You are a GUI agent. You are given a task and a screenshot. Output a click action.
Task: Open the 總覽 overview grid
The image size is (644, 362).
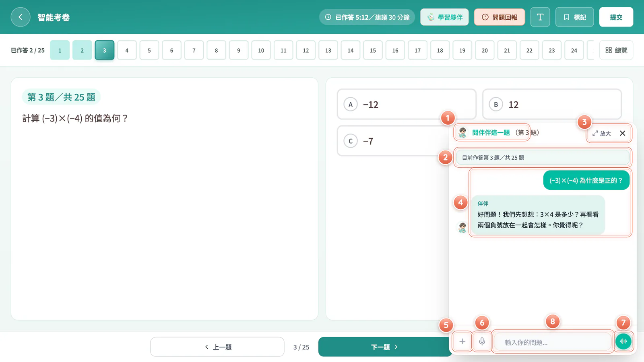[x=616, y=50]
